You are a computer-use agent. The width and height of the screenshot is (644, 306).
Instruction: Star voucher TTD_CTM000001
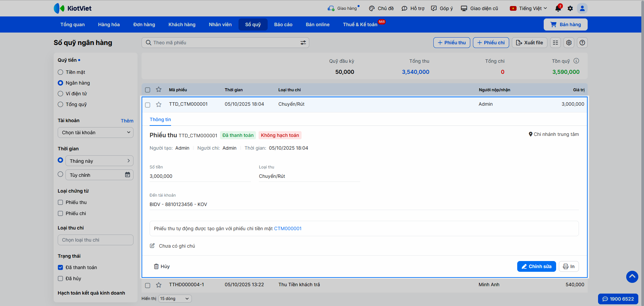pos(159,104)
